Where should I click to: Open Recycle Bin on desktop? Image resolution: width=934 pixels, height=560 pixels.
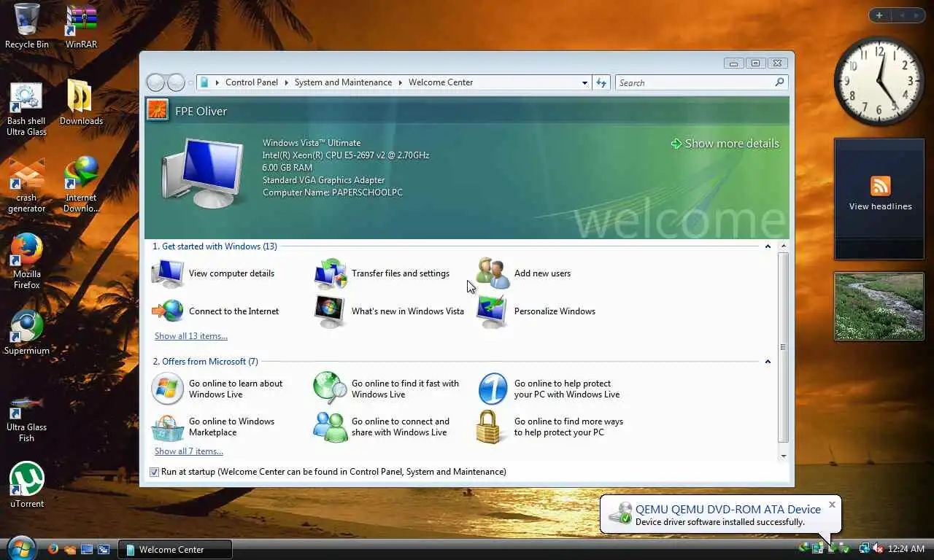(x=27, y=26)
